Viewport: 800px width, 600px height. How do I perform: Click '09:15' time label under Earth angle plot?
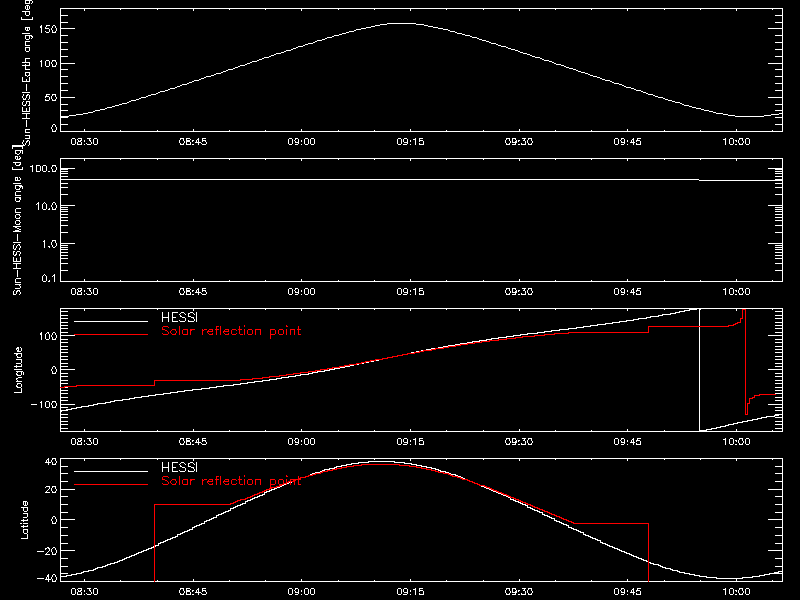tap(410, 142)
